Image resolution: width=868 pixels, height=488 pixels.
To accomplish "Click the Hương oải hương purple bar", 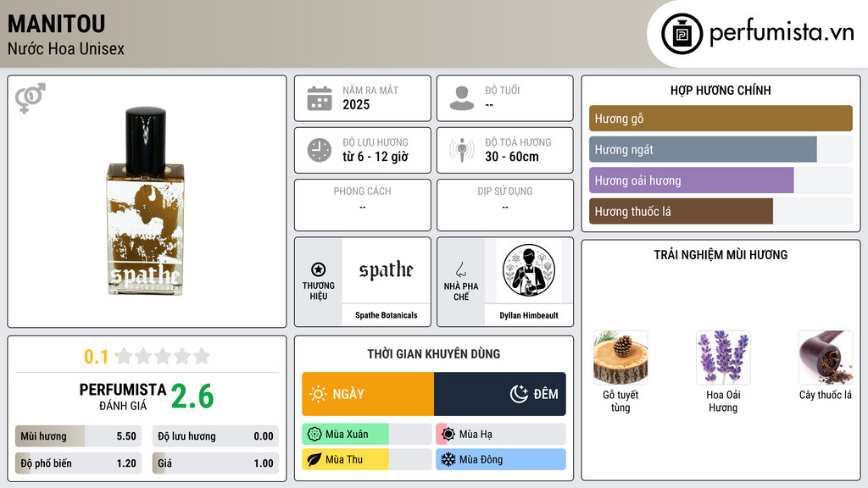I will point(692,180).
